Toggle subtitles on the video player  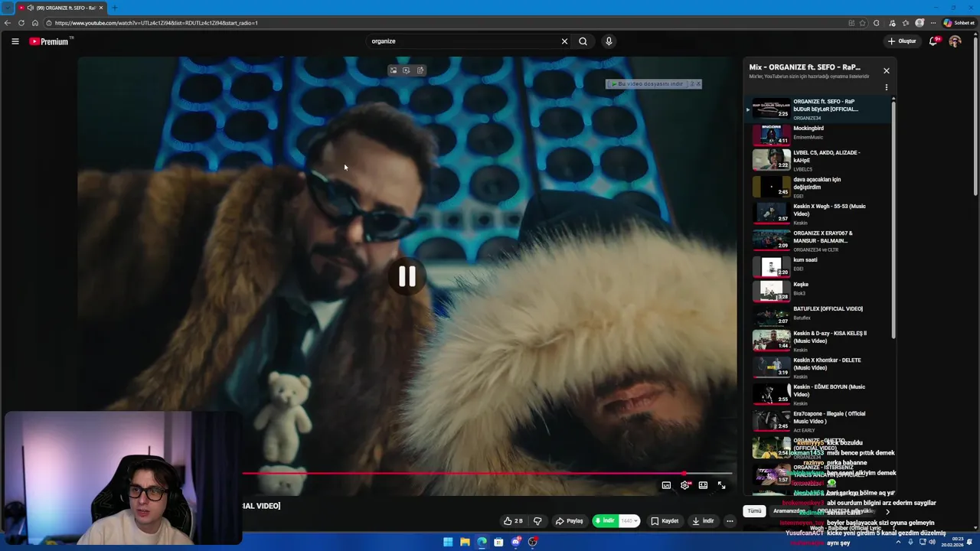[666, 485]
